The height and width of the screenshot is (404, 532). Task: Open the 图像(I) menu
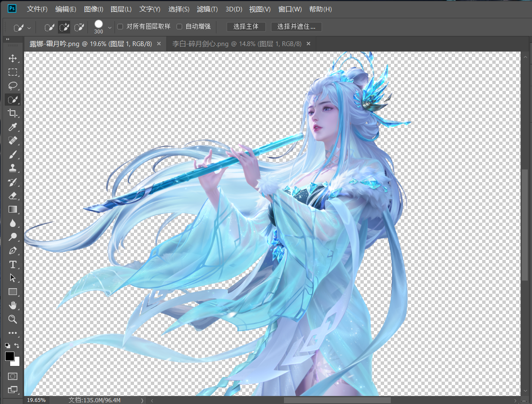(x=93, y=9)
